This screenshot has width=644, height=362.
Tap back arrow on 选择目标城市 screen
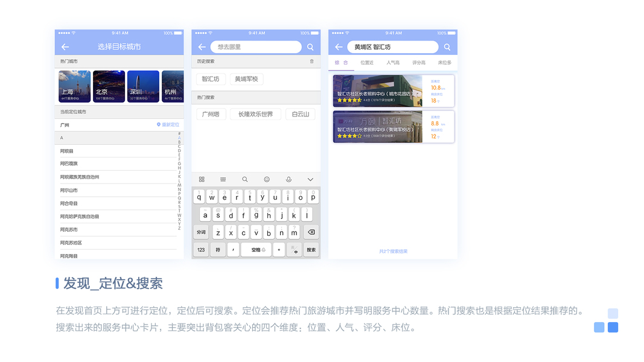(65, 47)
